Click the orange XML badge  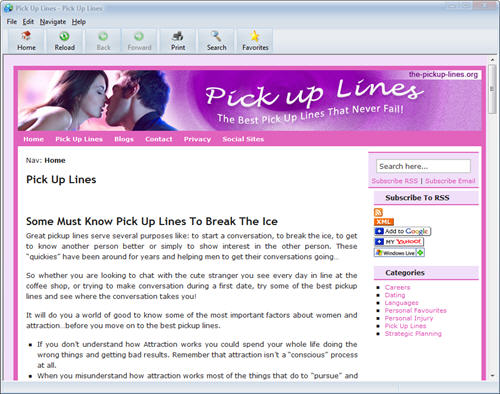(384, 222)
